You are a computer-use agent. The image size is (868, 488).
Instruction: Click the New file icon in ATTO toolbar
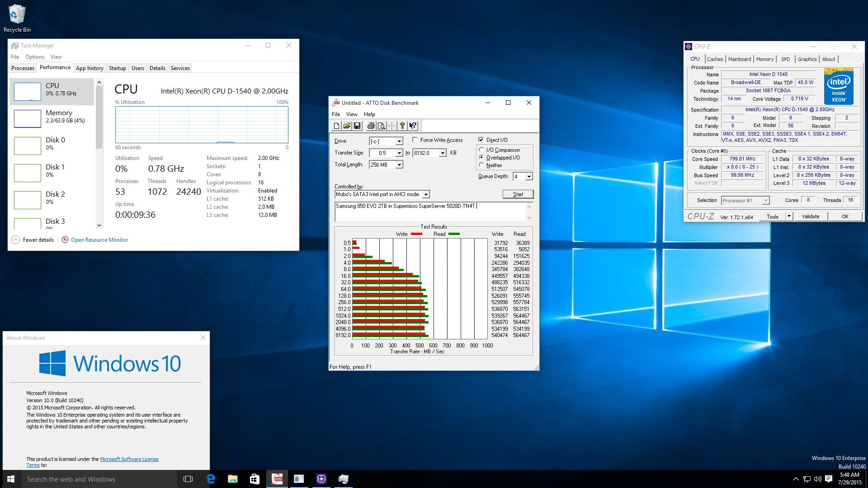336,126
